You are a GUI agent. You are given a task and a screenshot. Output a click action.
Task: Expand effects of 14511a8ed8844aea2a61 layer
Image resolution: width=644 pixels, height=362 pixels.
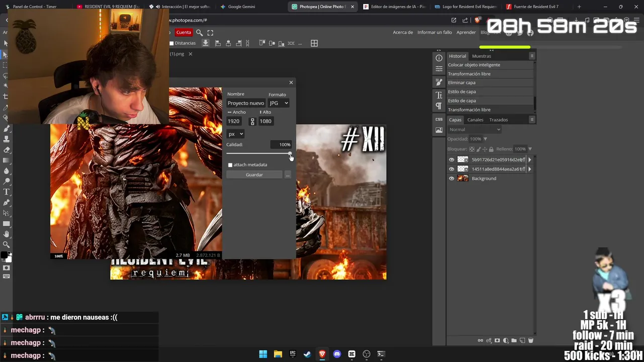tap(529, 169)
